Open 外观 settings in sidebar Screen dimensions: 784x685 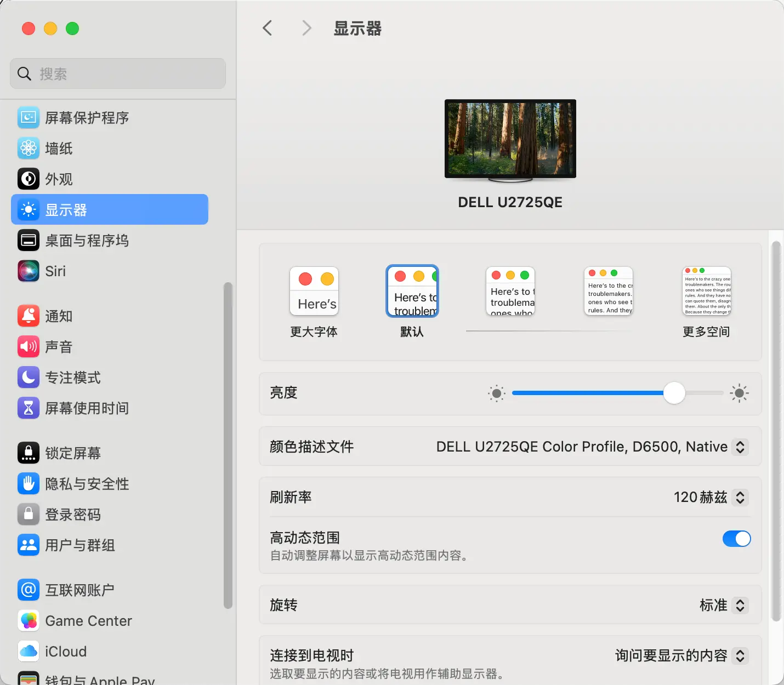coord(110,179)
